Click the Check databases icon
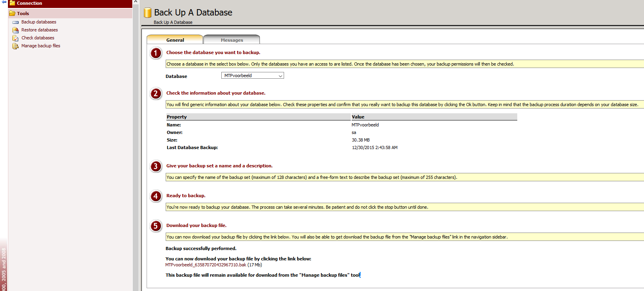Image resolution: width=644 pixels, height=291 pixels. (x=15, y=38)
